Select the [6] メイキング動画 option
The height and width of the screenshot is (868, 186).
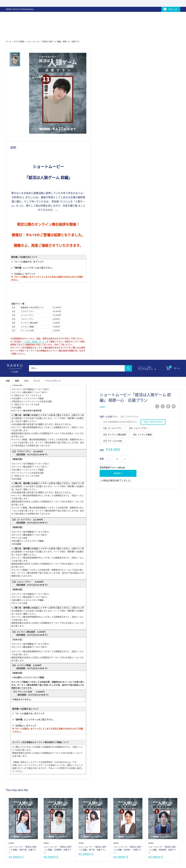click(x=142, y=435)
